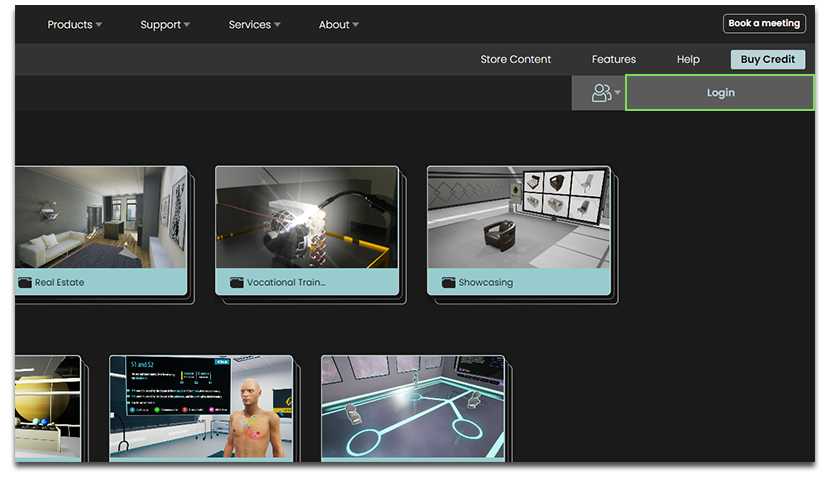This screenshot has height=481, width=830.
Task: Select the human anatomy model thumbnail
Action: (x=201, y=407)
